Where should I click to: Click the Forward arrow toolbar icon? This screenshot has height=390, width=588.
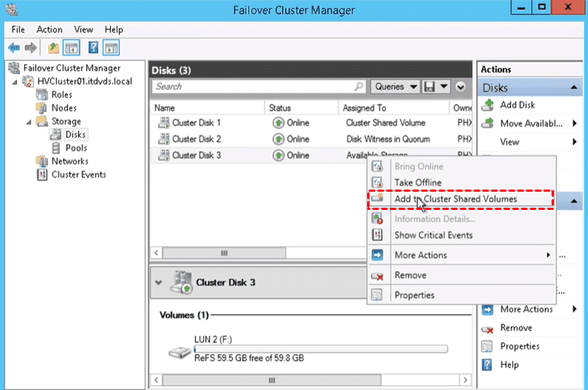click(x=31, y=48)
